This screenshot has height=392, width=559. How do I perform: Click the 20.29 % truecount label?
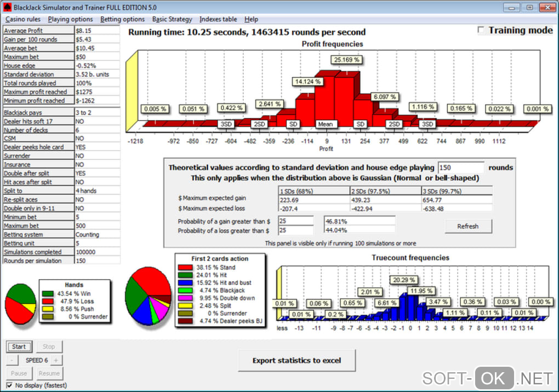pyautogui.click(x=404, y=280)
